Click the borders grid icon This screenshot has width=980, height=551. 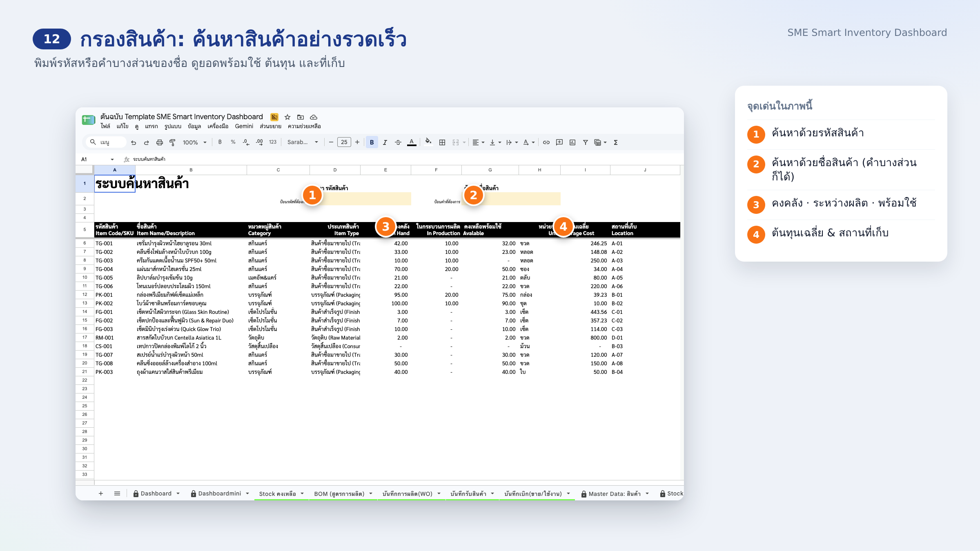[442, 142]
